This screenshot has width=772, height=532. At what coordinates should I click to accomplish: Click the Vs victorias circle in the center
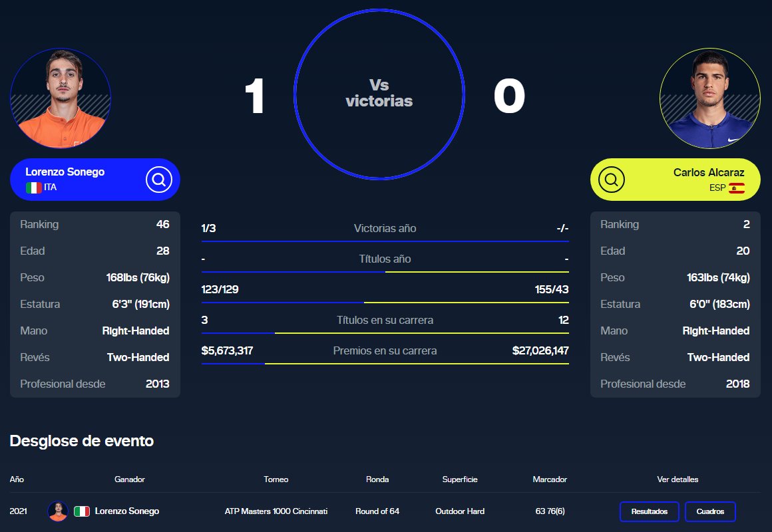[379, 94]
